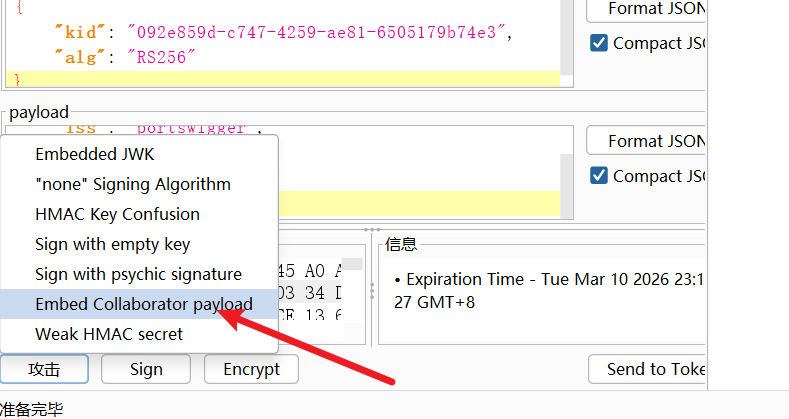Click Embed Collaborator payload menu entry

point(143,304)
